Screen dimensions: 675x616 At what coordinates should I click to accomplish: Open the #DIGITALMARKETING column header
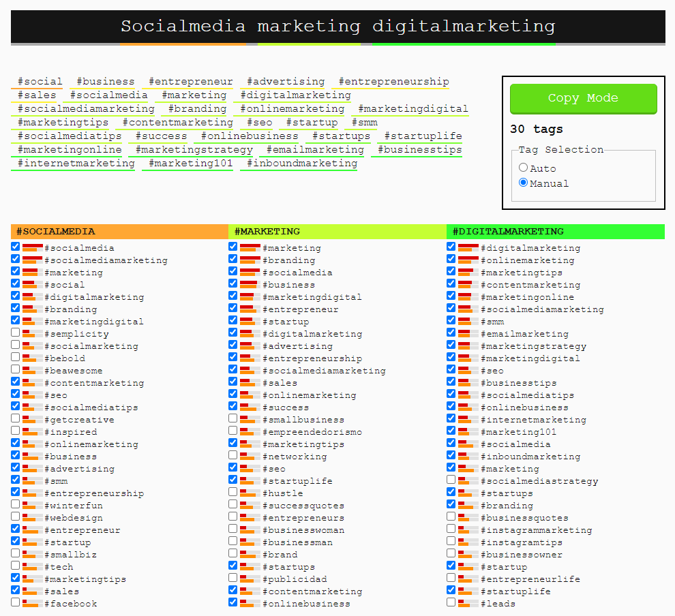(x=556, y=232)
